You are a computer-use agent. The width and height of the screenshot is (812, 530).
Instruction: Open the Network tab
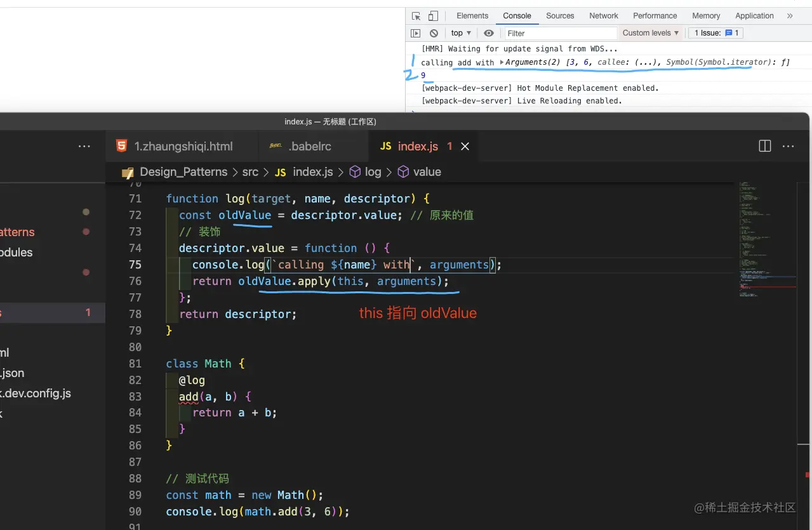(x=604, y=16)
